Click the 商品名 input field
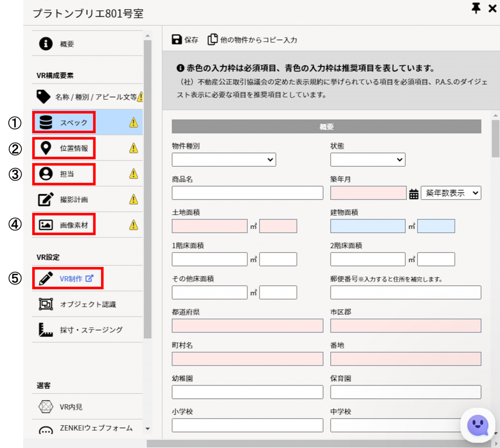Image resolution: width=500 pixels, height=448 pixels. coord(248,193)
